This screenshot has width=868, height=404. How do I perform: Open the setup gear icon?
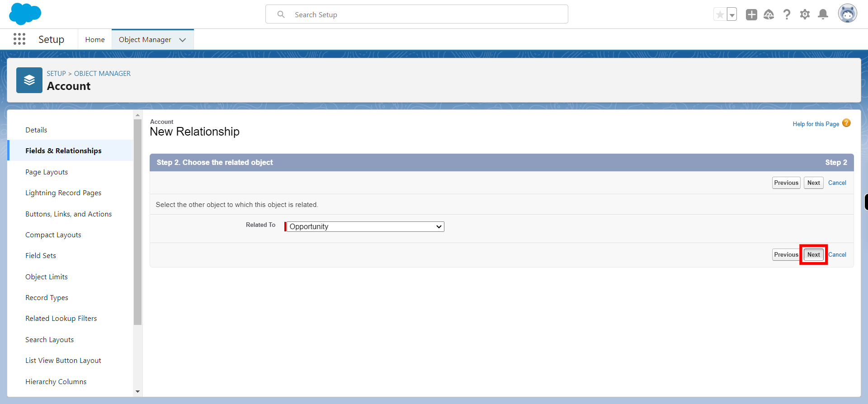[x=805, y=14]
